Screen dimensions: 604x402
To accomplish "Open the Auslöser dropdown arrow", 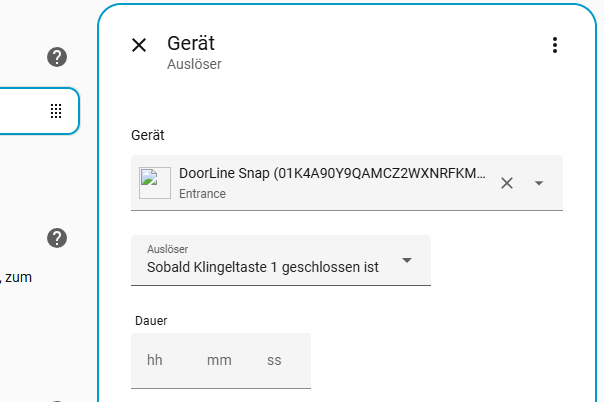I will pyautogui.click(x=407, y=260).
